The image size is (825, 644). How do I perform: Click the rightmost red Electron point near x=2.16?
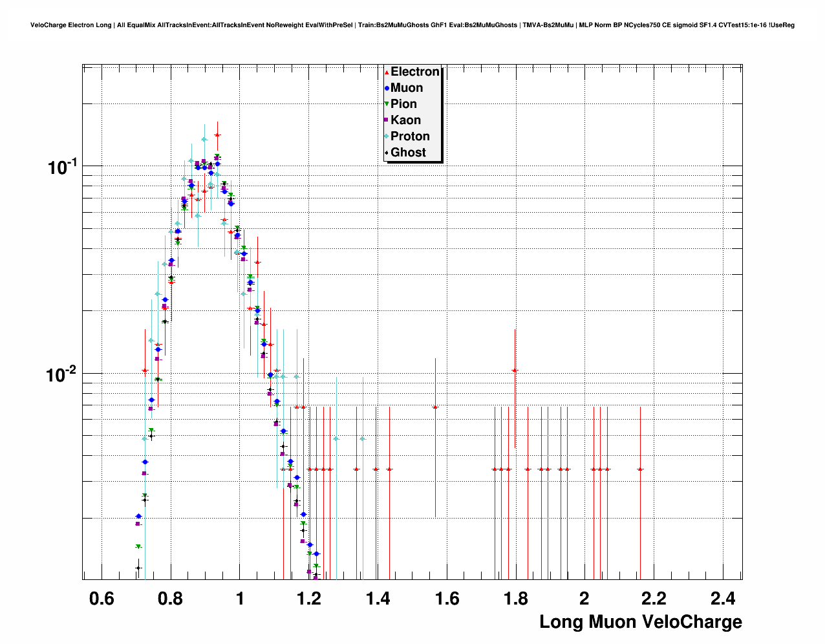[x=640, y=469]
